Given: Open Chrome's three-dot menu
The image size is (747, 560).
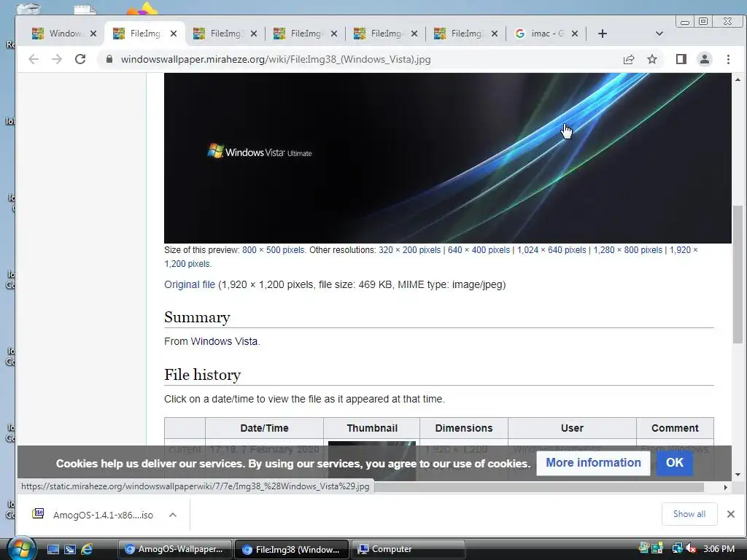Looking at the screenshot, I should click(728, 59).
